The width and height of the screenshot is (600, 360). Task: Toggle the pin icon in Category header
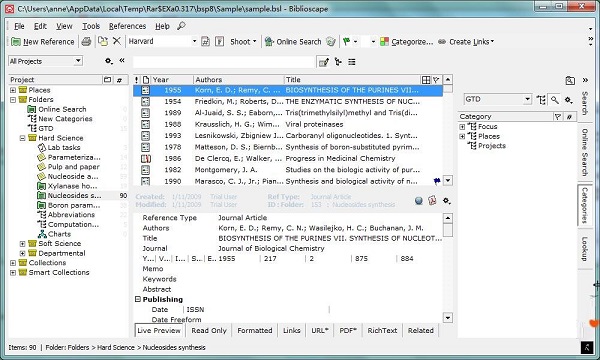[x=569, y=117]
